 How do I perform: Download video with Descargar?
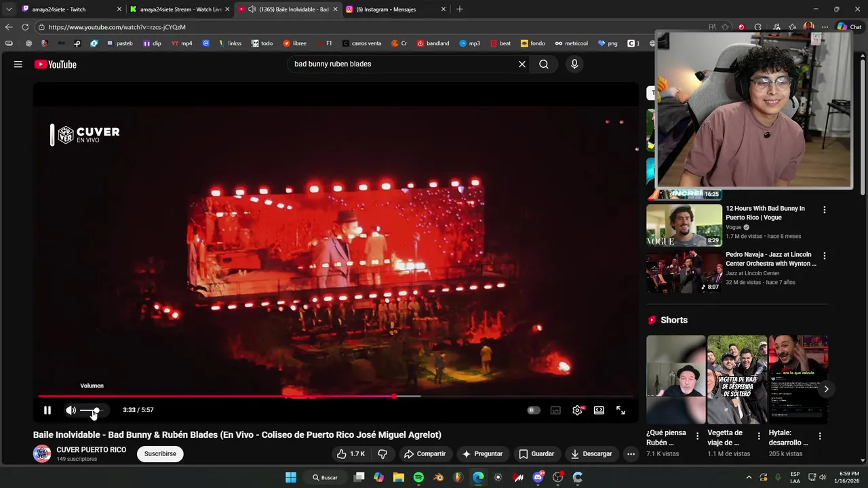tap(591, 454)
